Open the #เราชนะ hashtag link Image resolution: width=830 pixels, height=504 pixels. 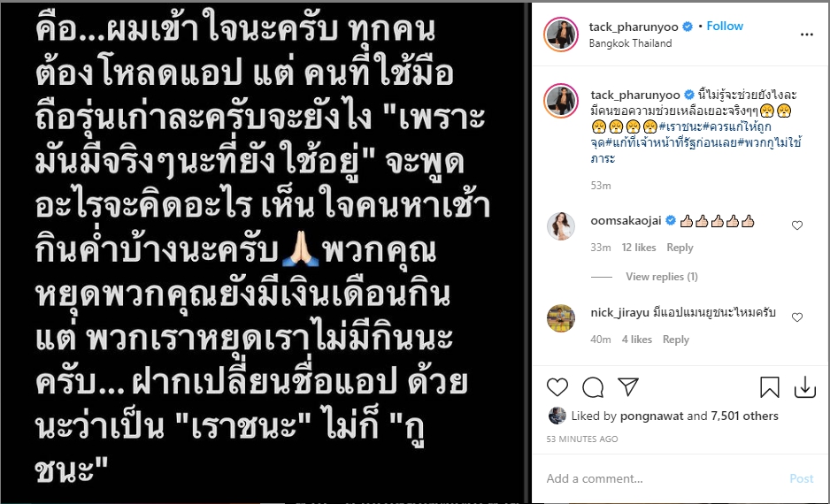[x=680, y=127]
